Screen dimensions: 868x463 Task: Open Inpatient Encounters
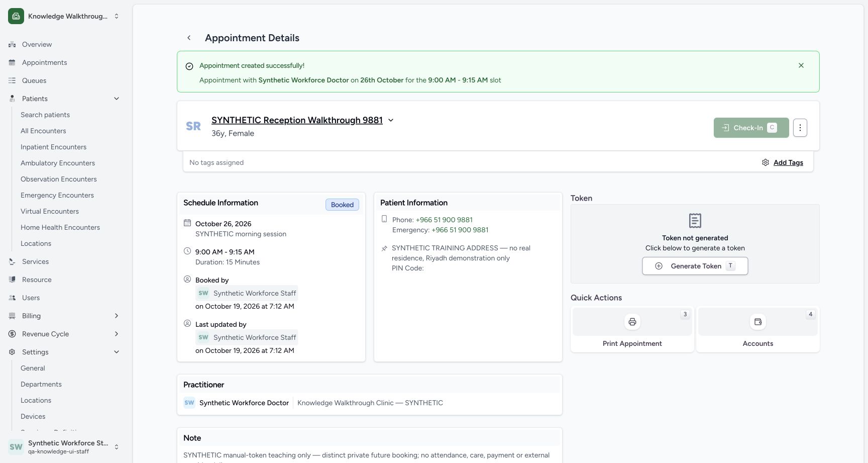pyautogui.click(x=53, y=147)
